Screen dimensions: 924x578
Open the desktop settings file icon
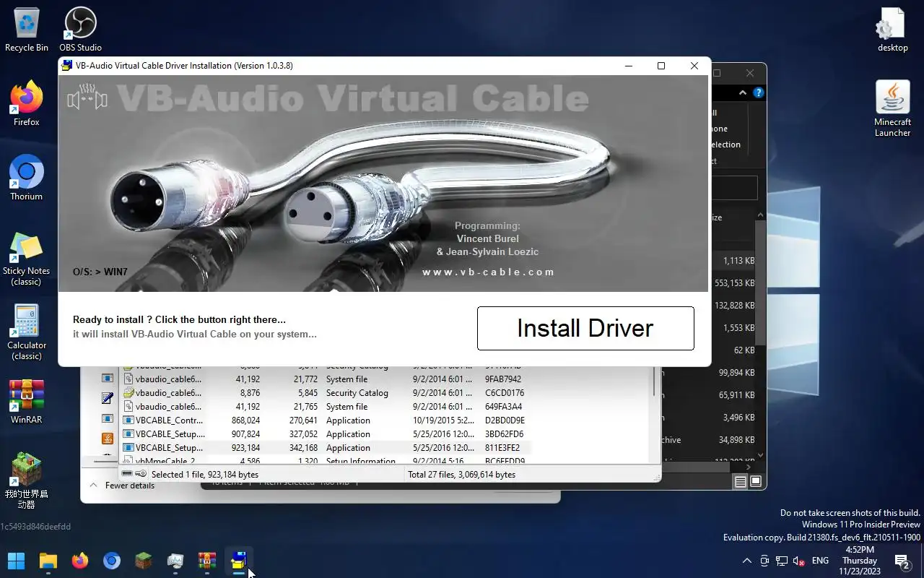click(893, 29)
